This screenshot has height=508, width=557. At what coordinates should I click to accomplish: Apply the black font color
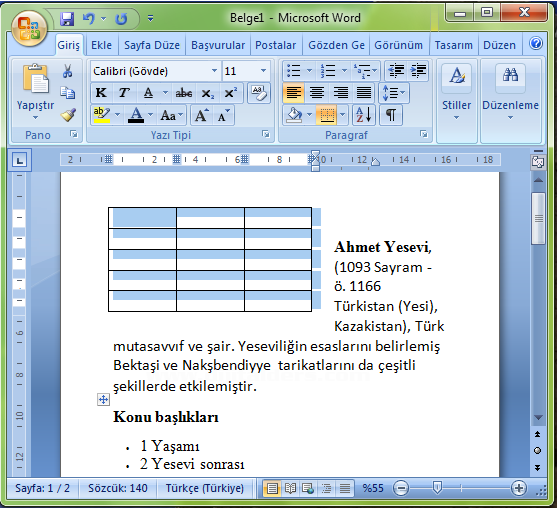(x=136, y=115)
